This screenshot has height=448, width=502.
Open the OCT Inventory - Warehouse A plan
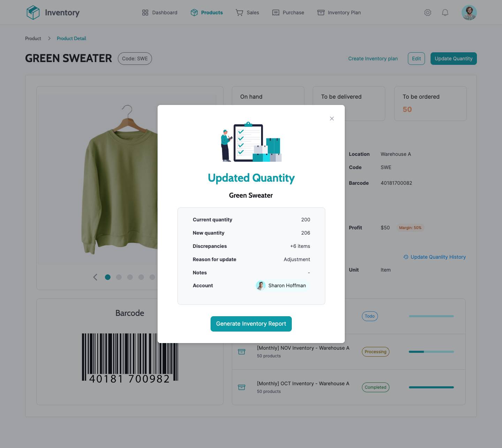[303, 384]
